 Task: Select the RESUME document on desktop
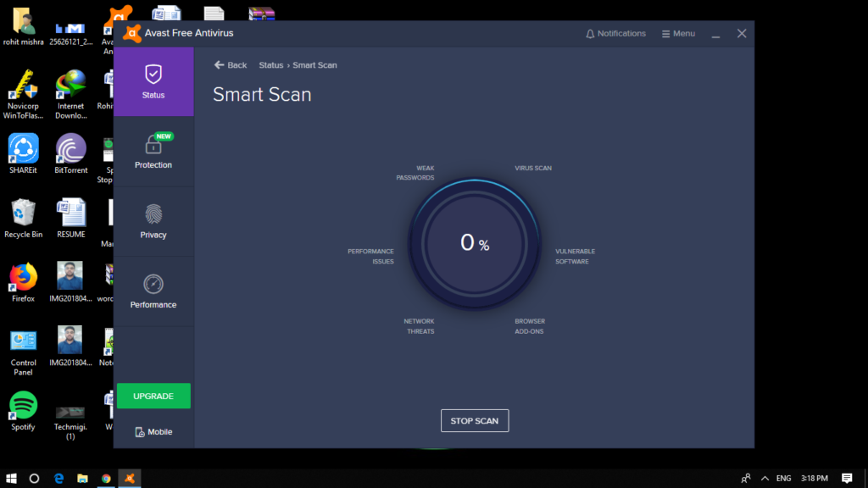[71, 218]
